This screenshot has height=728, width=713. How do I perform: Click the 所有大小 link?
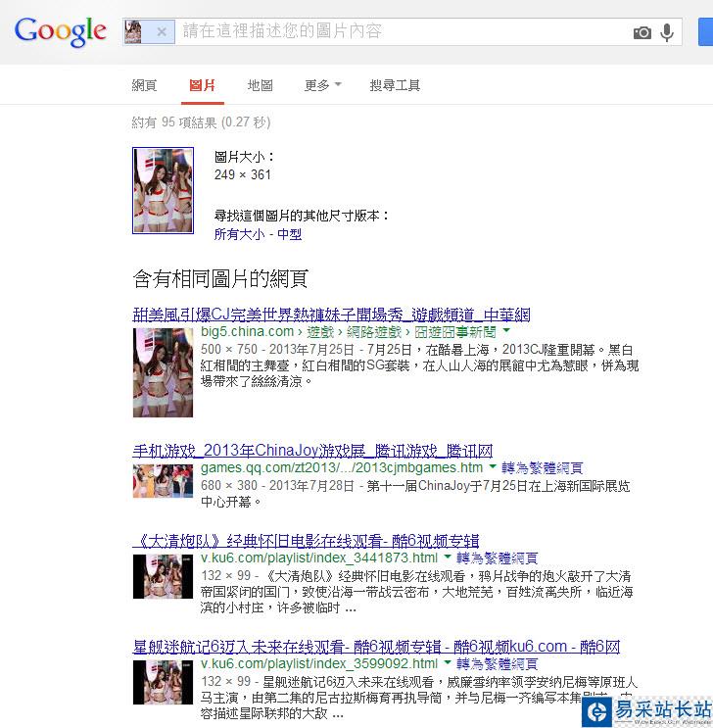pos(239,234)
